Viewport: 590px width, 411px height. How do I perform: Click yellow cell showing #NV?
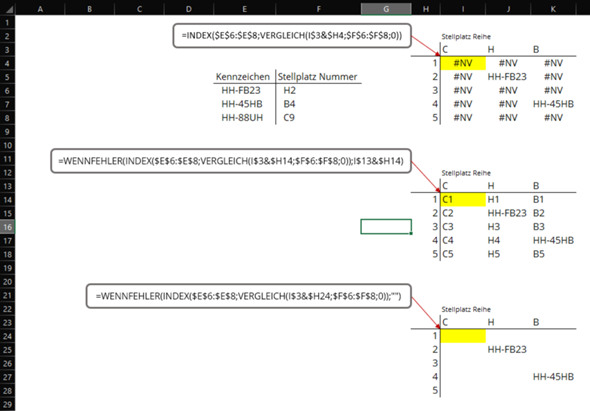pyautogui.click(x=463, y=63)
